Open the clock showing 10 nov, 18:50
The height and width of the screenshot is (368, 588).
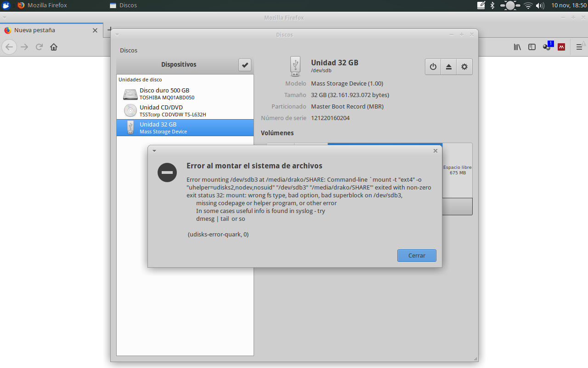pyautogui.click(x=568, y=6)
